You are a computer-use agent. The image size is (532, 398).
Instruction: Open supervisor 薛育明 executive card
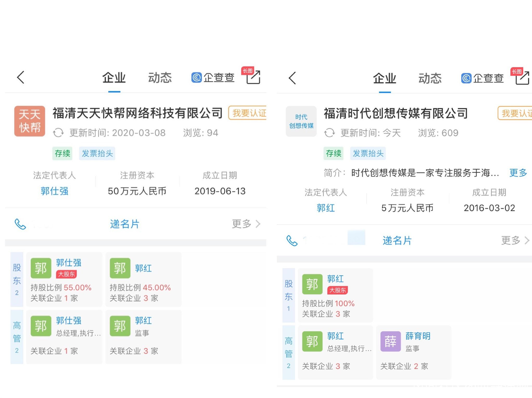[x=413, y=352]
